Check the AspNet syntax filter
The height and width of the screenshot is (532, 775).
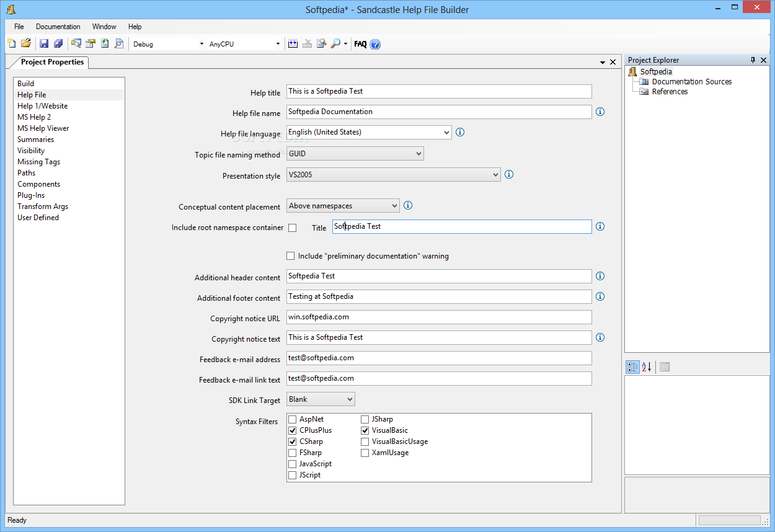coord(293,419)
